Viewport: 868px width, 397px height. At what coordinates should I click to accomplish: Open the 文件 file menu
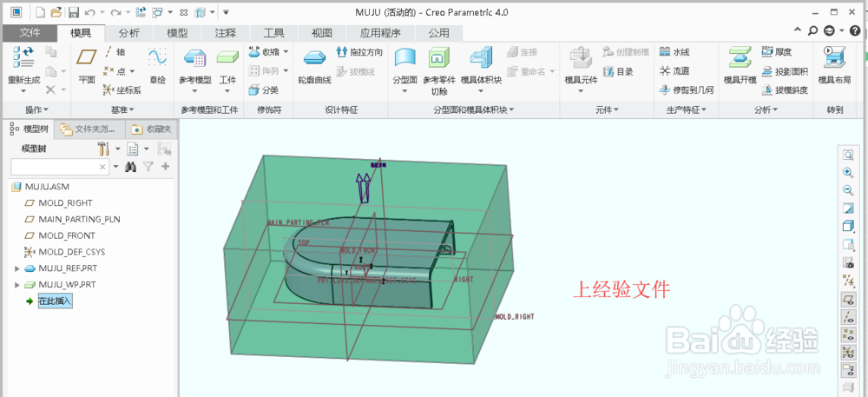[30, 33]
